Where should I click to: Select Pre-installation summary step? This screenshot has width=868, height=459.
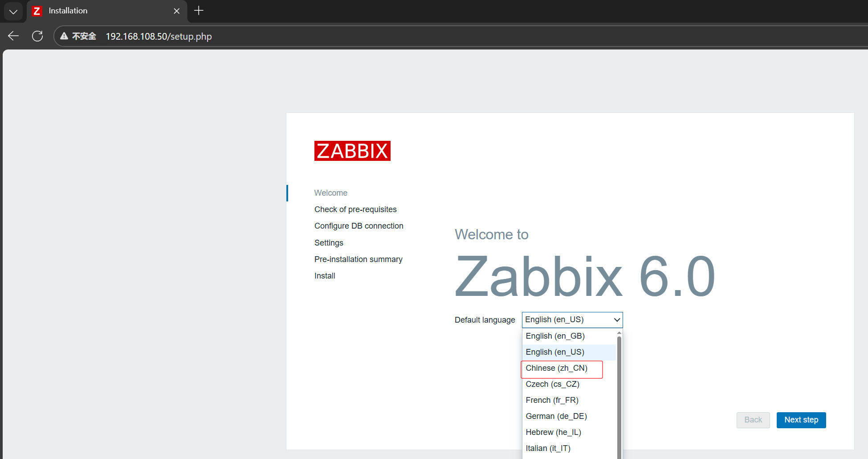(x=359, y=259)
